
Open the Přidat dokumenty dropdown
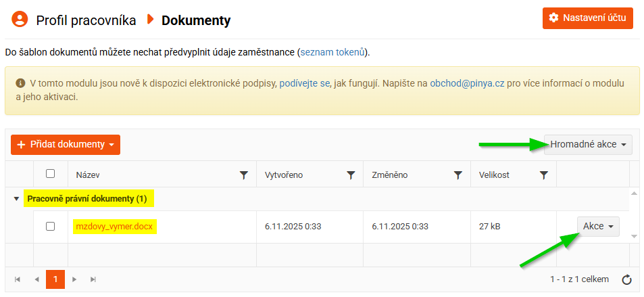click(66, 145)
